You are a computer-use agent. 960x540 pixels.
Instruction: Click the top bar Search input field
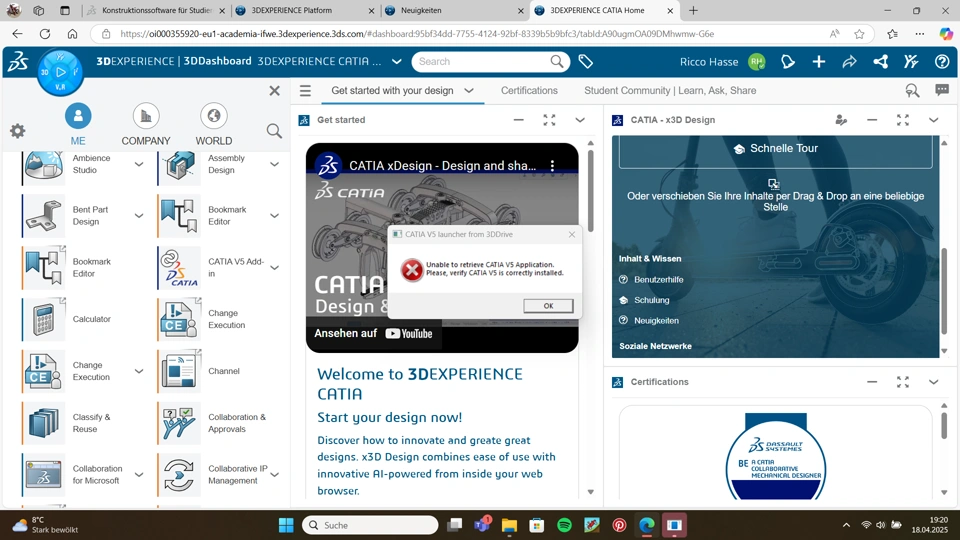tap(481, 61)
